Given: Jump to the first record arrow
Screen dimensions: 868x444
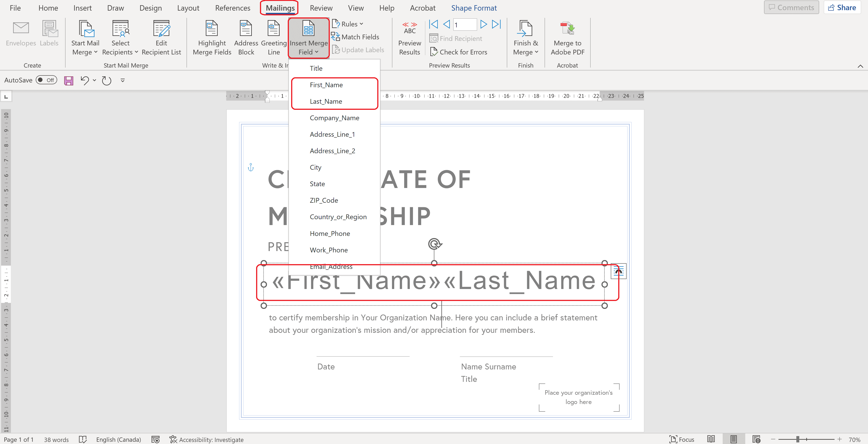Looking at the screenshot, I should (x=433, y=24).
